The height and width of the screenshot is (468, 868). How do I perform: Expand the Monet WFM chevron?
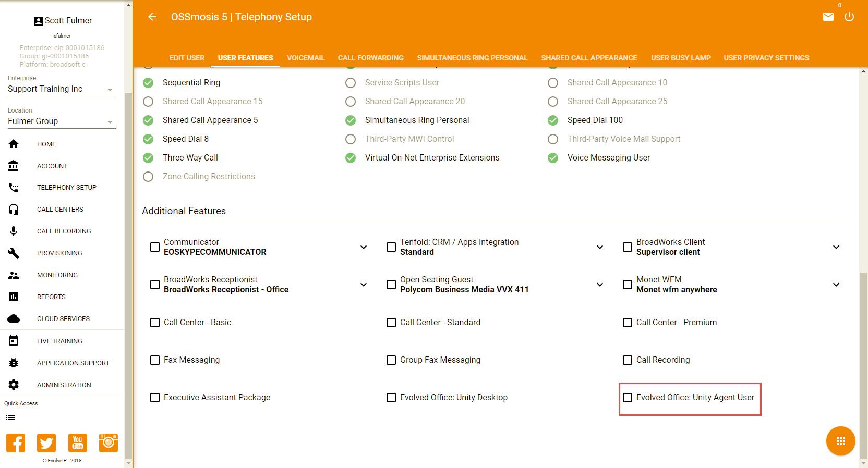[836, 285]
